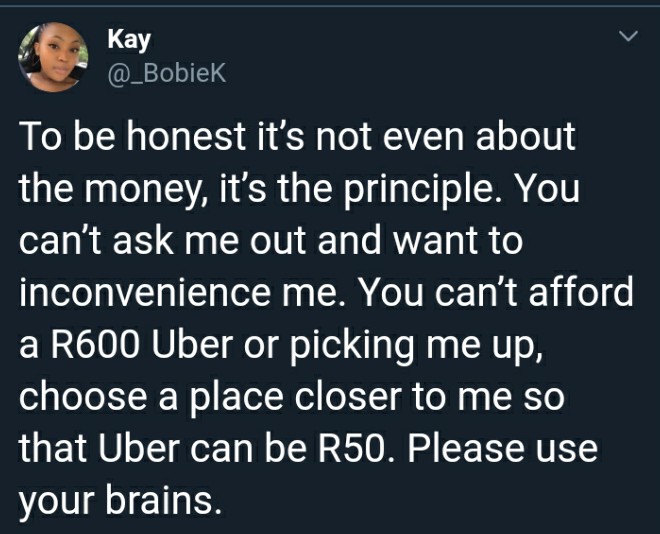This screenshot has height=534, width=660.
Task: Open the profile via display name Kay
Action: [x=129, y=40]
